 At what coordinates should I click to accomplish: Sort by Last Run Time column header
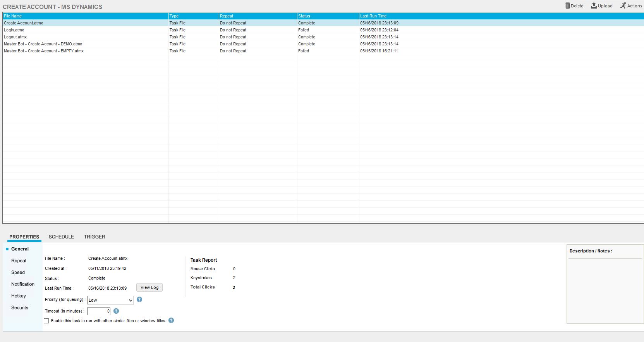click(501, 16)
